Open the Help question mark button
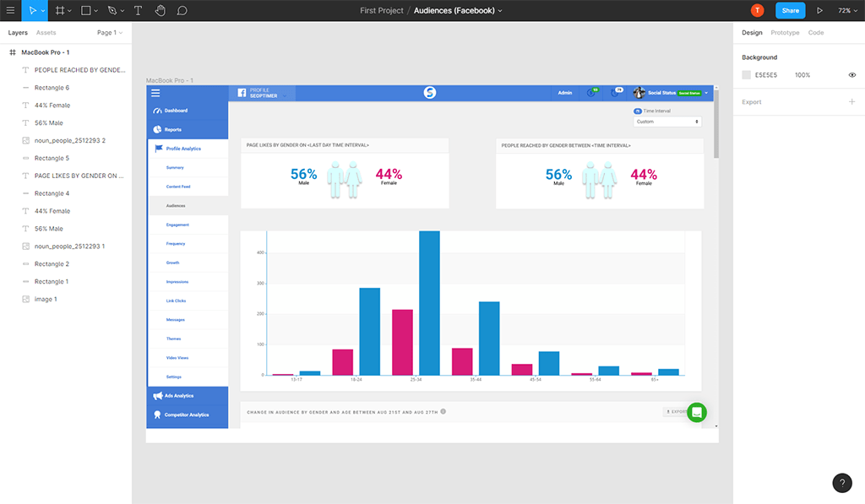This screenshot has width=865, height=504. point(842,483)
